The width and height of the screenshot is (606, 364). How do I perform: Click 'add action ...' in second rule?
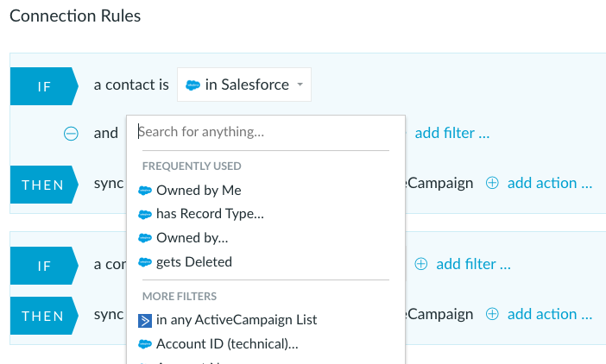(x=550, y=314)
